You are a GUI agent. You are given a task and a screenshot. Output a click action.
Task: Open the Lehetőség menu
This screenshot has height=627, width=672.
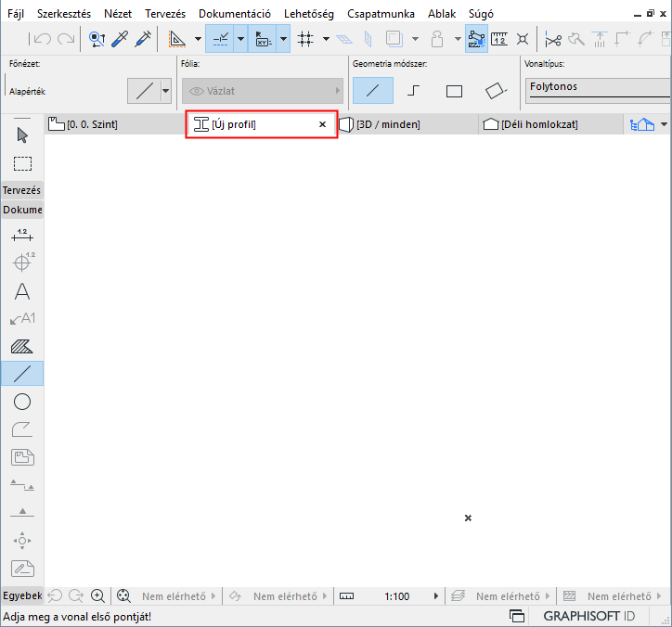[308, 14]
